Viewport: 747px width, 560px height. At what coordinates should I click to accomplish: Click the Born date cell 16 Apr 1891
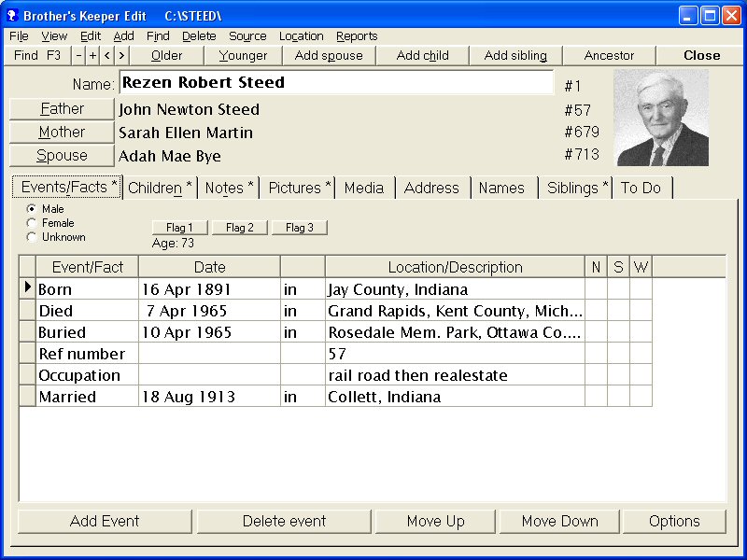208,290
